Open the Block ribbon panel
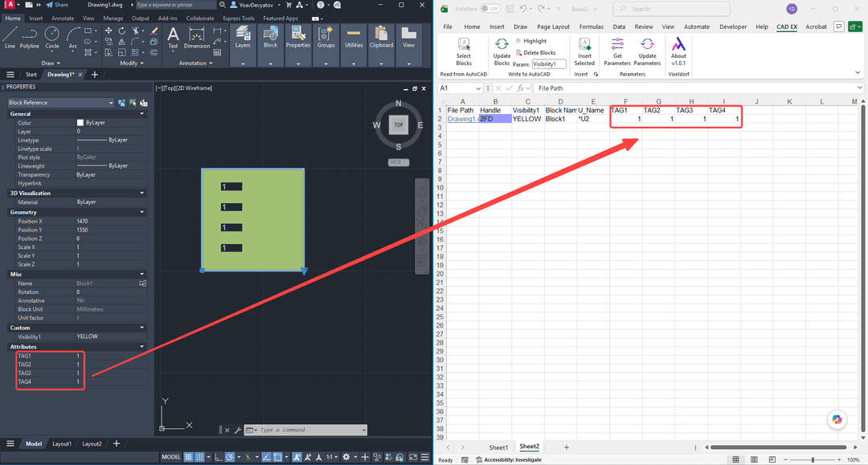Screen dimensions: 868x465 [270, 45]
